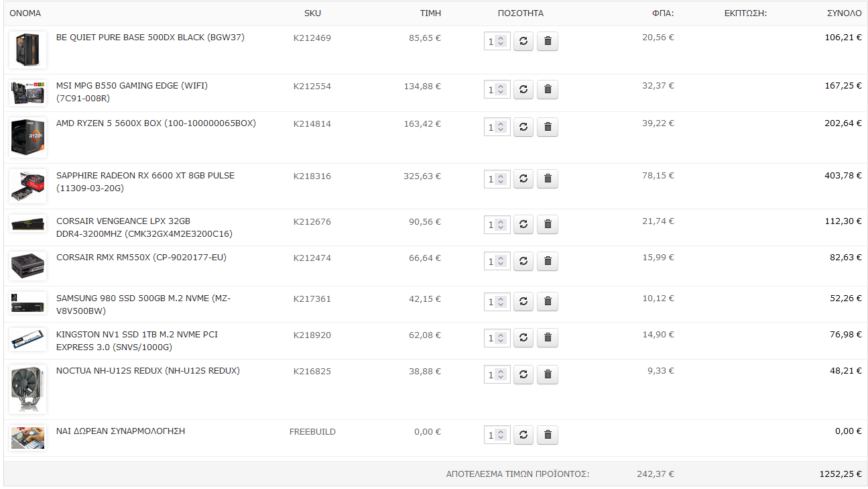Open BE QUIET PURE BASE 500DX BLACK product link
Image resolution: width=868 pixels, height=489 pixels.
tap(150, 38)
